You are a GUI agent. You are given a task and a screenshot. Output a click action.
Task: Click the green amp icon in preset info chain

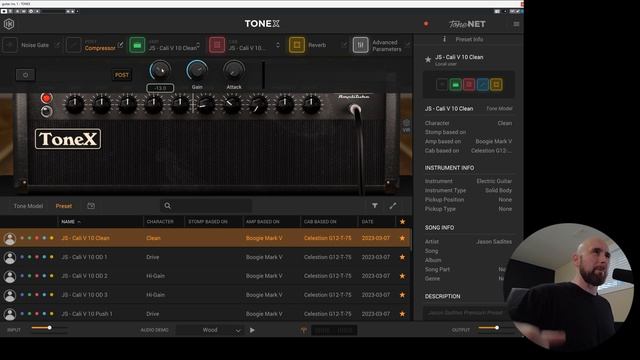point(455,84)
